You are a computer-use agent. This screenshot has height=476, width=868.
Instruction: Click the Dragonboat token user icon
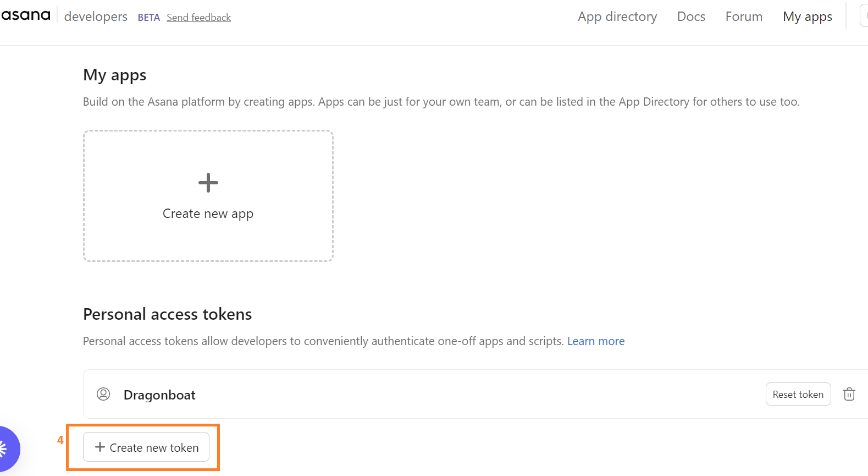coord(103,394)
